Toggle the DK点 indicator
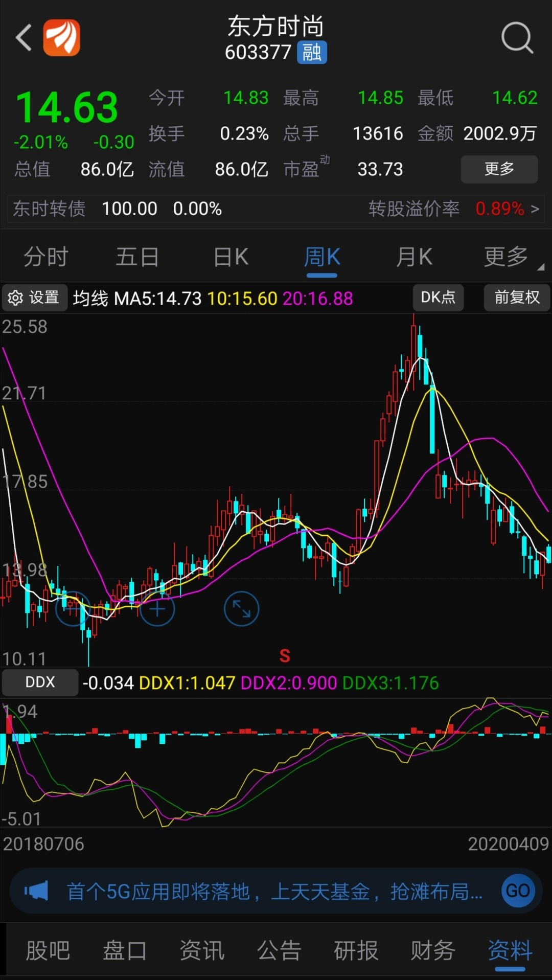Viewport: 552px width, 980px height. (438, 298)
